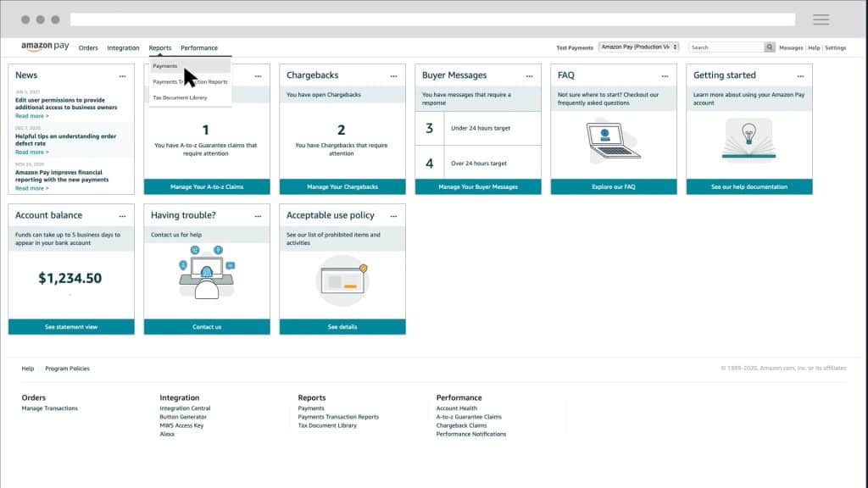The image size is (868, 488).
Task: Click the Having trouble support illustration
Action: [x=207, y=272]
